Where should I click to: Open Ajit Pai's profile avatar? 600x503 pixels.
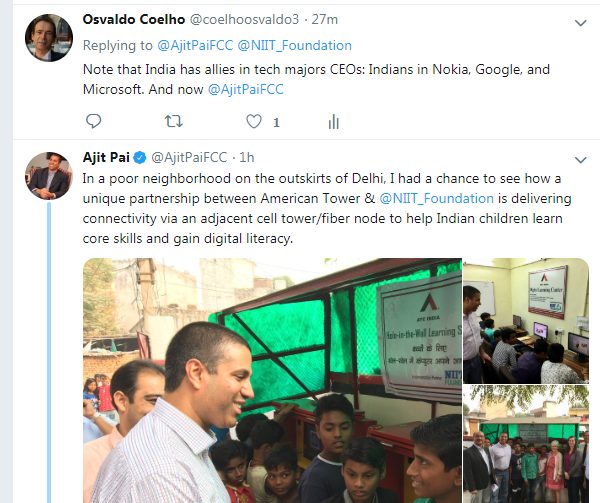tap(49, 176)
